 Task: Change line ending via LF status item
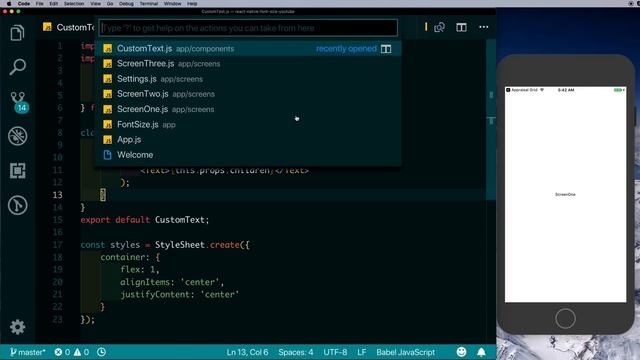point(362,352)
